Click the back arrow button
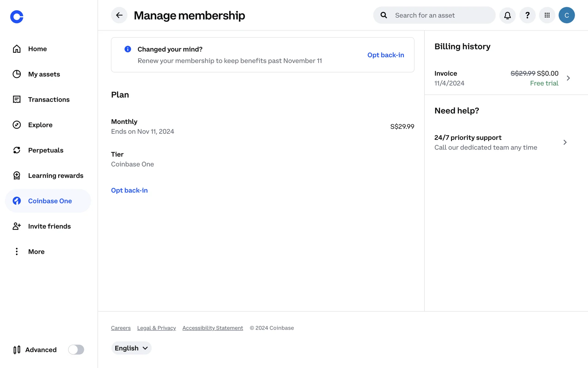This screenshot has width=588, height=368. (119, 15)
